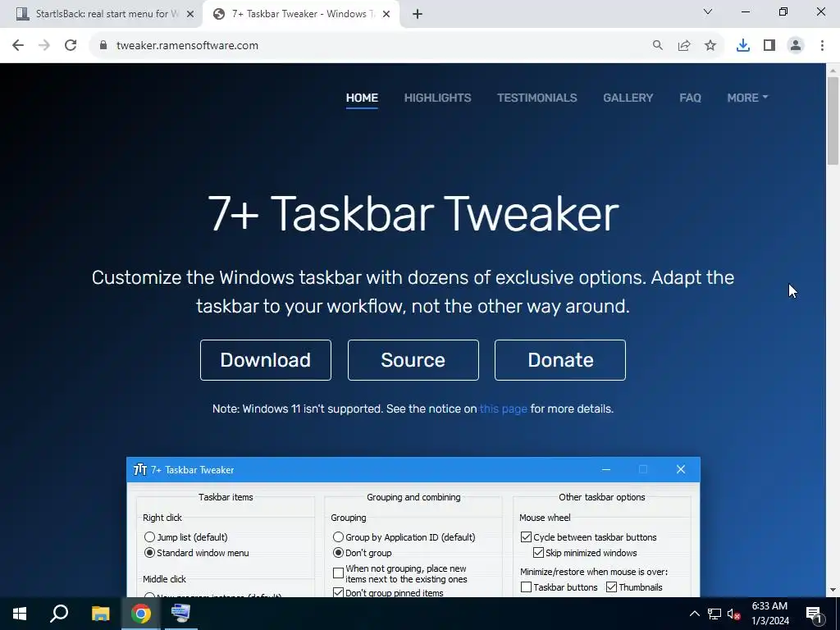Toggle Skip minimized windows checkbox
The width and height of the screenshot is (840, 630).
[538, 553]
